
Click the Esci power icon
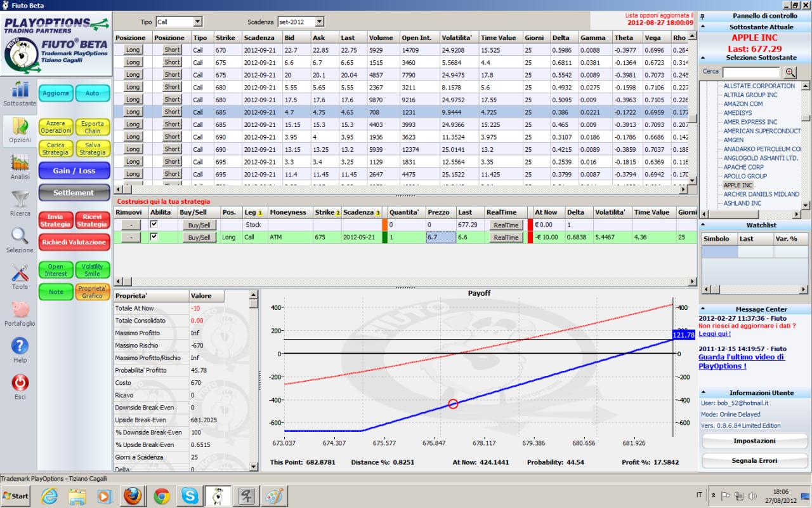click(x=19, y=383)
